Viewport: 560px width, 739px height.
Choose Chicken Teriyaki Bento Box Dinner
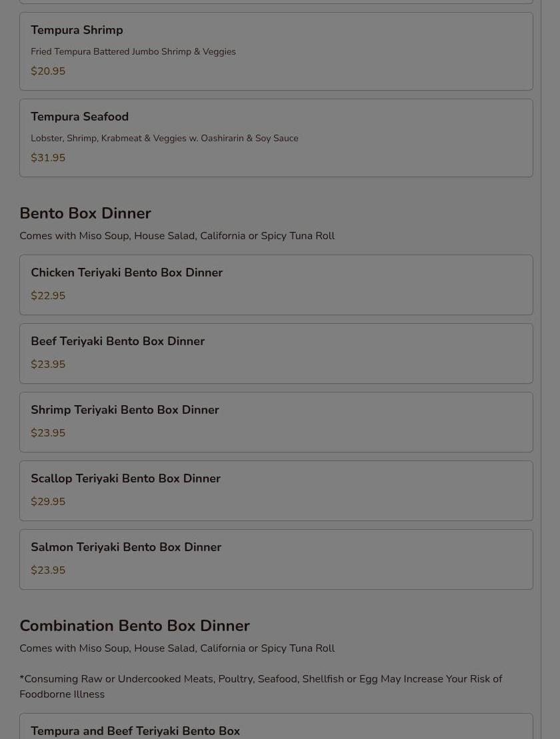coord(276,285)
